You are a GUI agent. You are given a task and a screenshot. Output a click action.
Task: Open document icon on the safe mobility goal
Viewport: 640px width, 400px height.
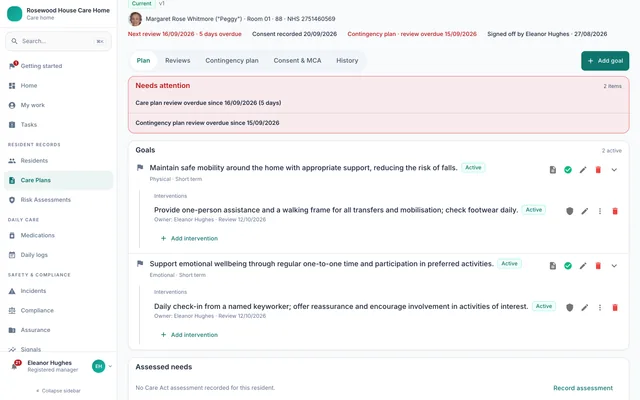coord(553,170)
